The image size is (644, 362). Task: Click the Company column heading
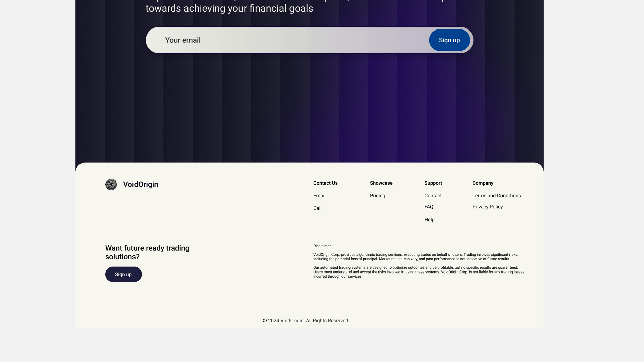pos(483,183)
